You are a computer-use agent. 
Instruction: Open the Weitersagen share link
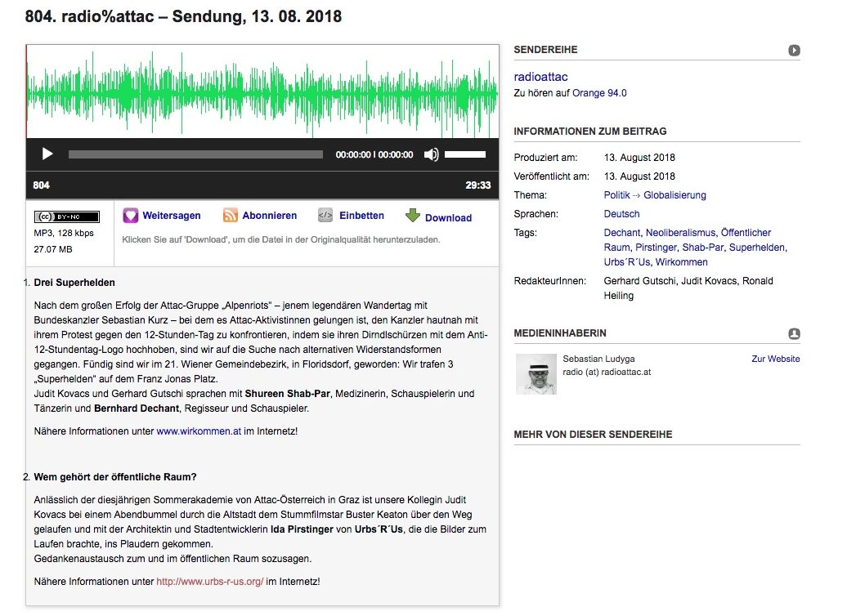[172, 216]
